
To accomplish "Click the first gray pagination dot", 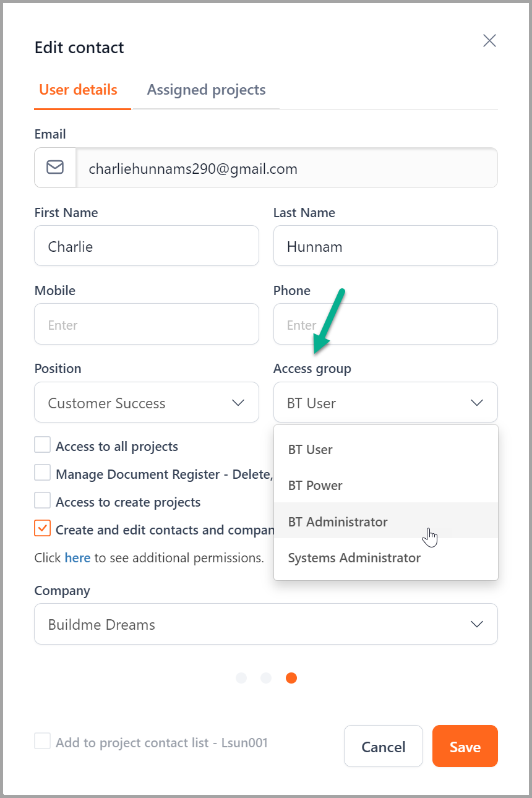I will (241, 678).
